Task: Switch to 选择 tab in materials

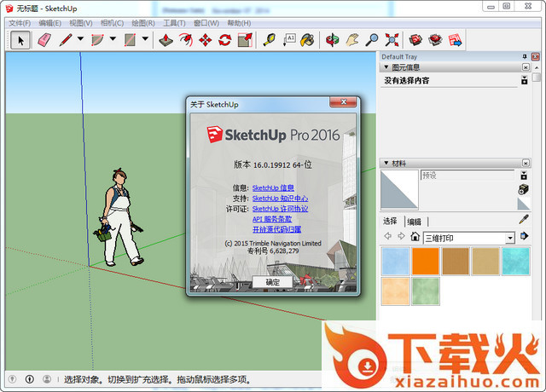Action: pos(390,222)
